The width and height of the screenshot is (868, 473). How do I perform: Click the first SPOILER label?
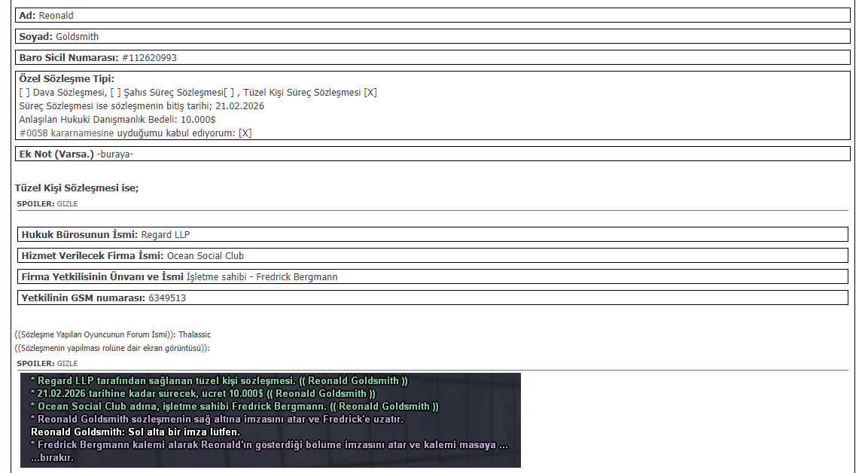coord(35,204)
